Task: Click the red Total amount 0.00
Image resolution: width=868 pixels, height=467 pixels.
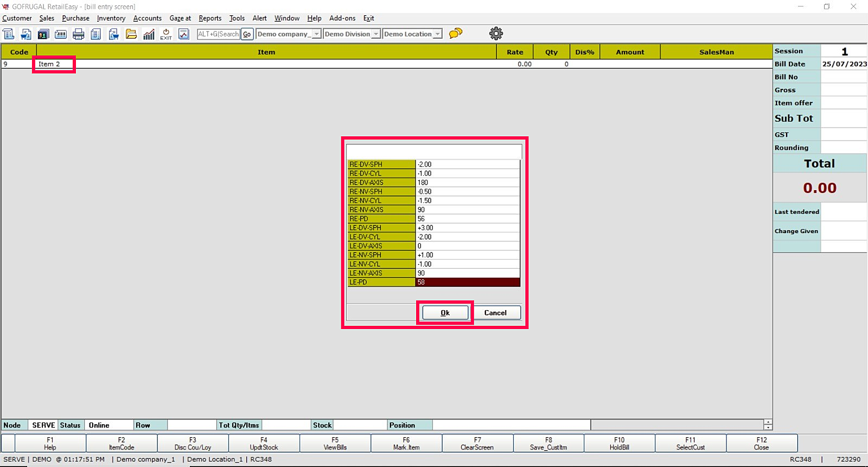Action: pos(820,188)
